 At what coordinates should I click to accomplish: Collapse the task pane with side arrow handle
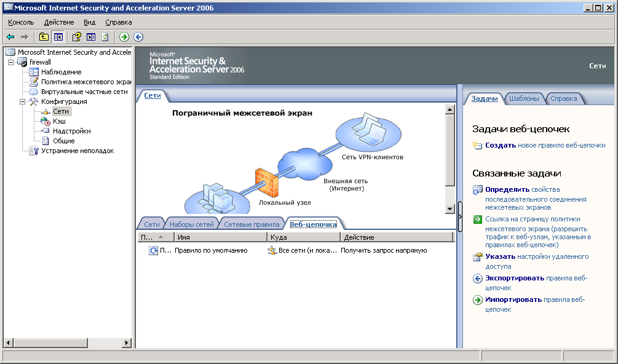(x=460, y=216)
